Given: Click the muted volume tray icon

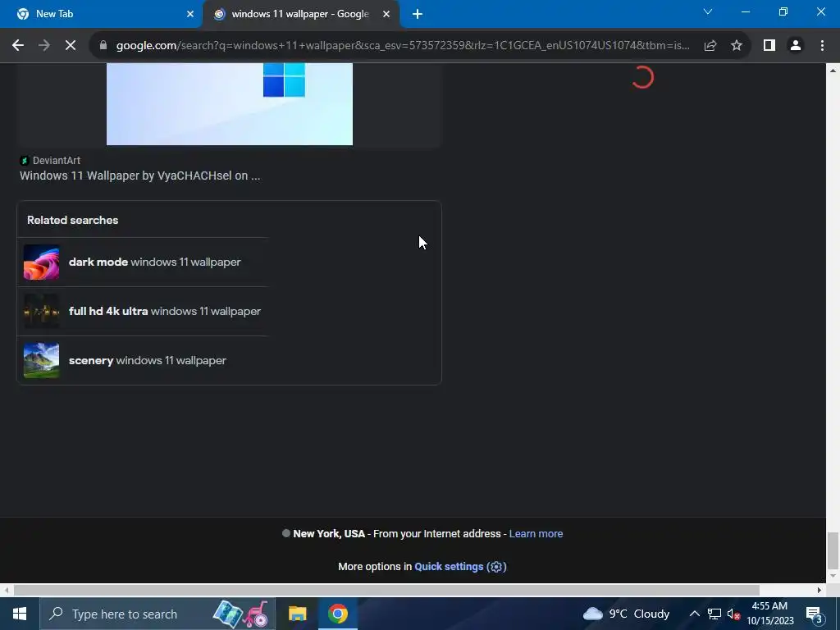Looking at the screenshot, I should click(x=733, y=614).
